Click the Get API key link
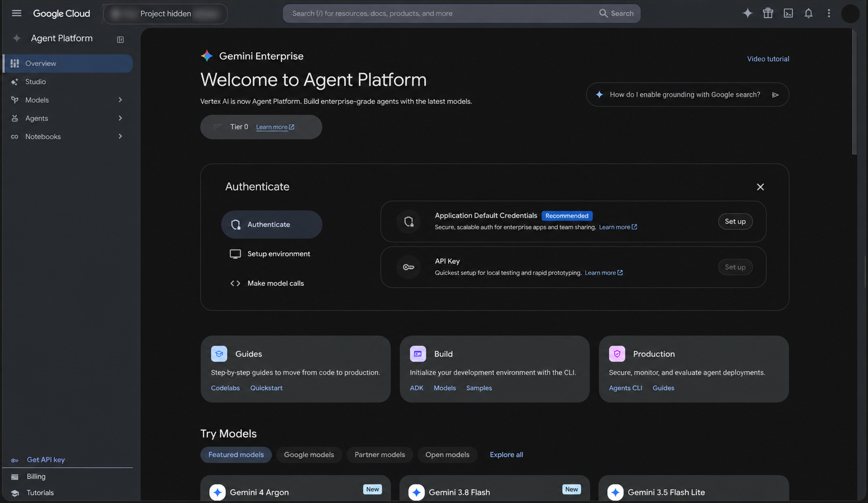 46,459
